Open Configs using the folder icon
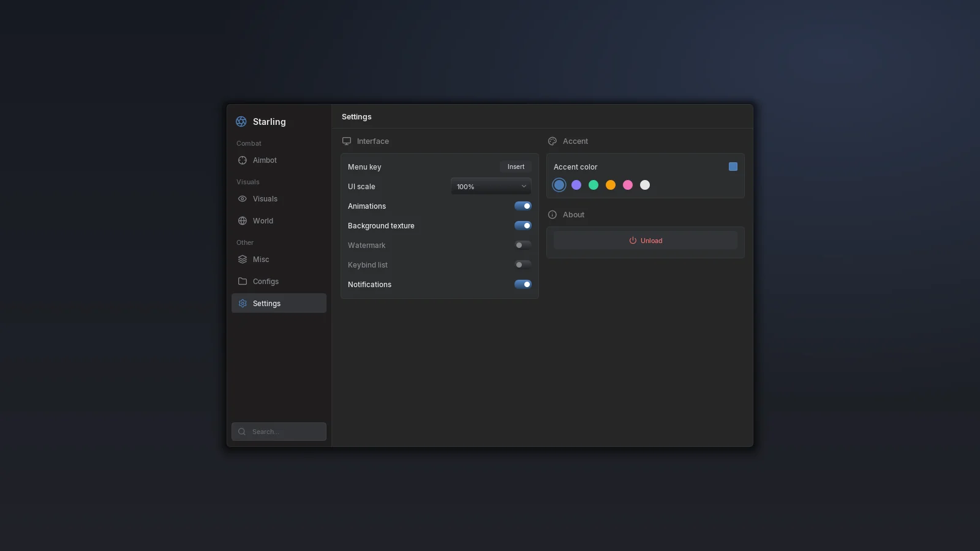This screenshot has height=551, width=980. point(243,282)
